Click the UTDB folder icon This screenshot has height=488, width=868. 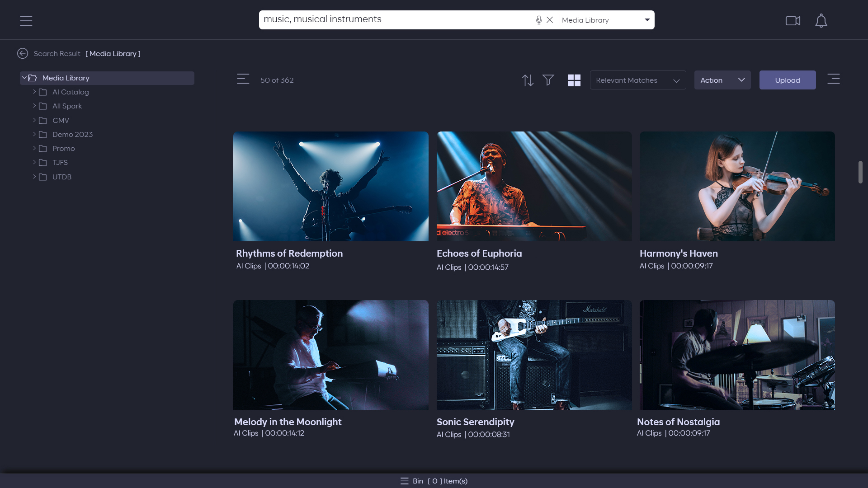(43, 177)
